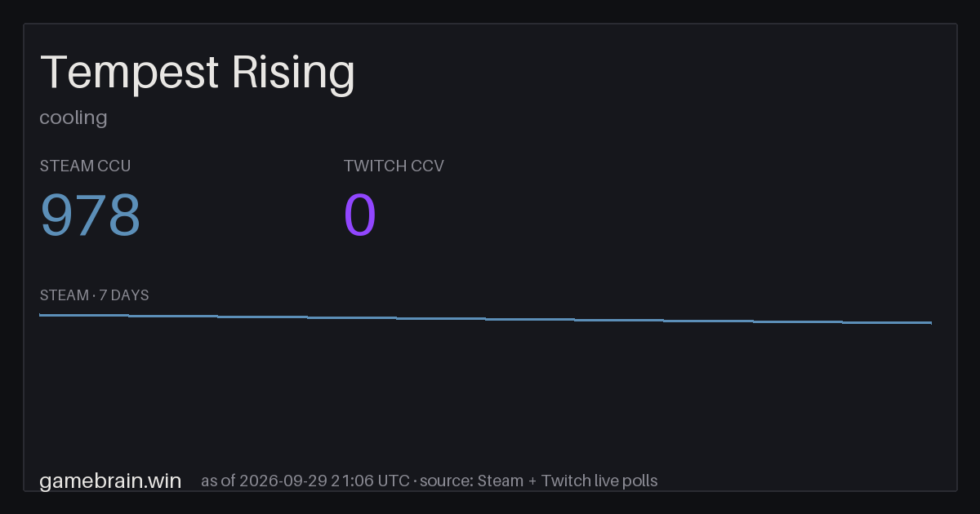Click the digit 8 in the Steam count
The image size is (980, 514).
(124, 215)
